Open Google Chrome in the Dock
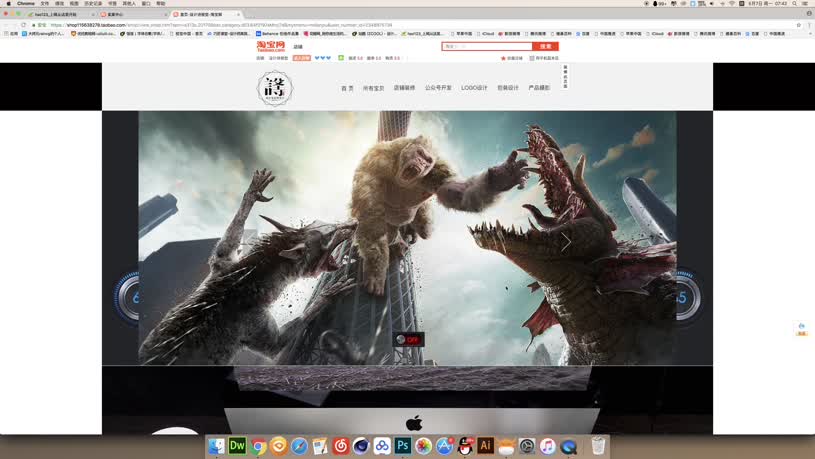Screen dimensions: 815x459 click(258, 446)
